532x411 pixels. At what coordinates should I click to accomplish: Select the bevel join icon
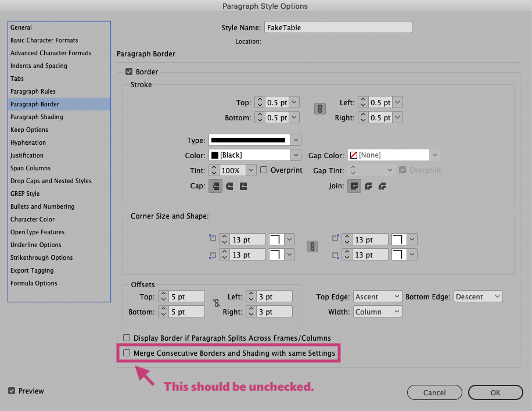point(382,187)
